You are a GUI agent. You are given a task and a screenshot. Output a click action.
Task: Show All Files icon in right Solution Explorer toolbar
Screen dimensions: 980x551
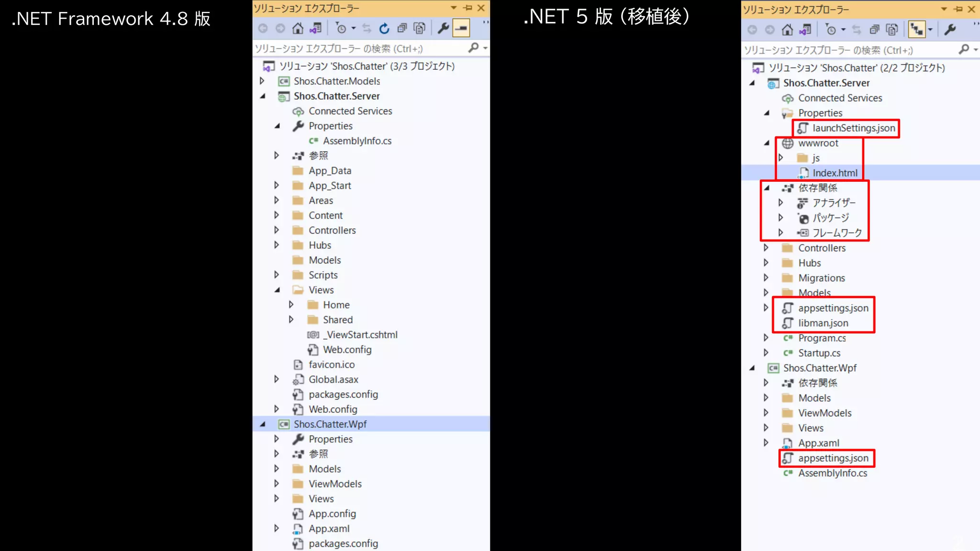tap(892, 30)
